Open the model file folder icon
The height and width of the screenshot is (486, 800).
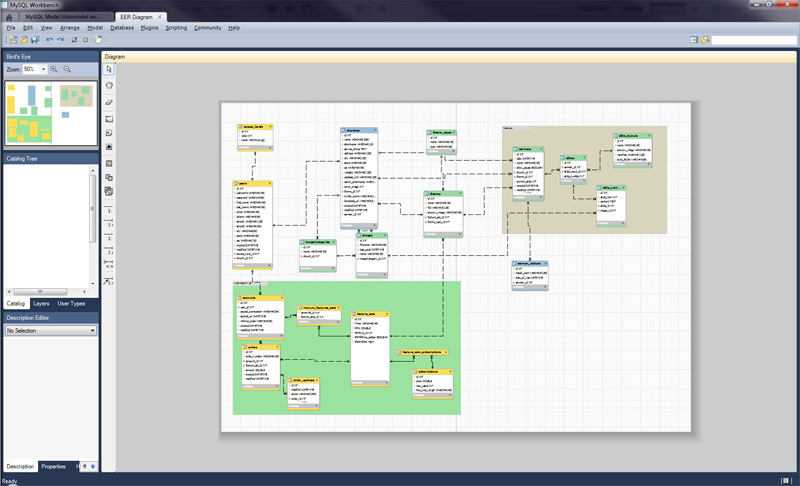(x=23, y=40)
